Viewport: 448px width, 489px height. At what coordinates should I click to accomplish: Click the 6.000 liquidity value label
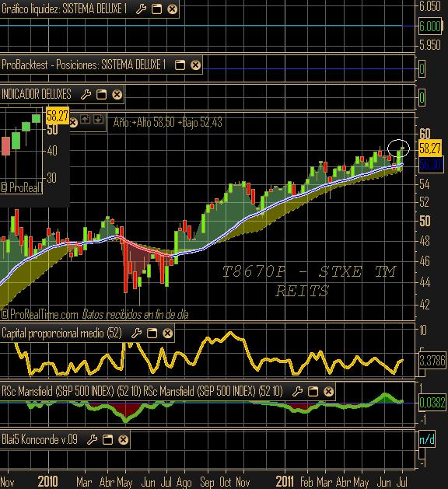[x=430, y=26]
